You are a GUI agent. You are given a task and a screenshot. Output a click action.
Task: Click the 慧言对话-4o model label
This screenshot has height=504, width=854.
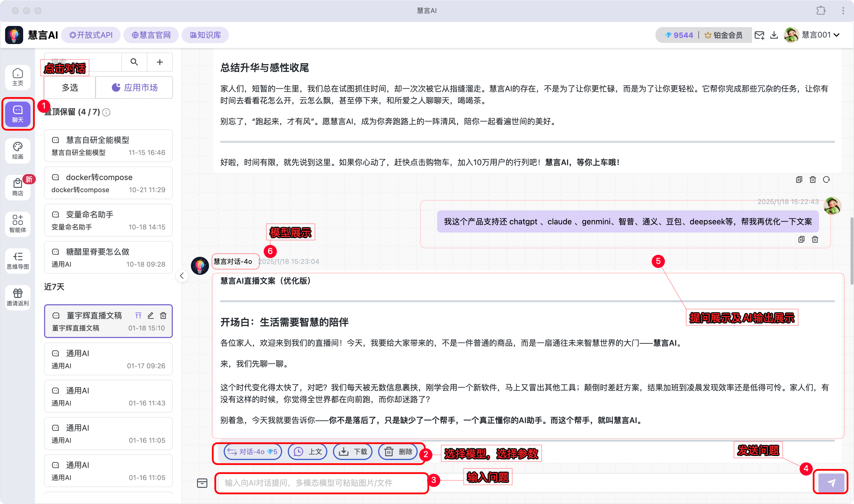point(233,261)
